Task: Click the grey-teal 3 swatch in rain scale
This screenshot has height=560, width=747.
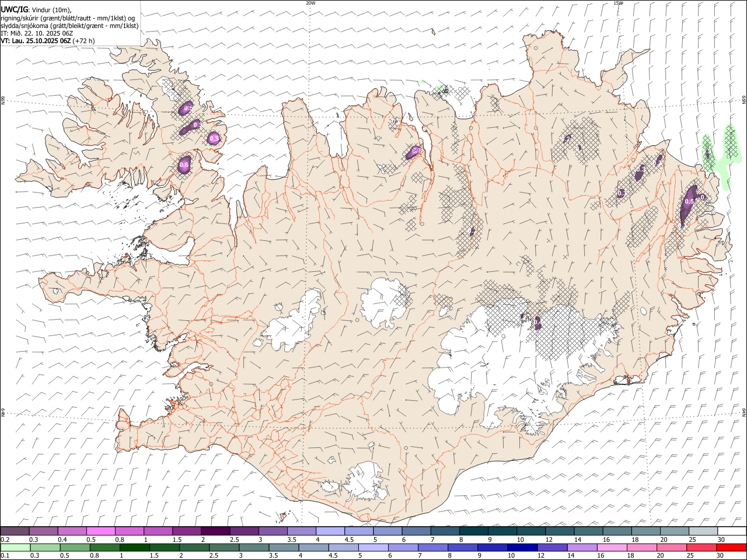Action: point(253,548)
